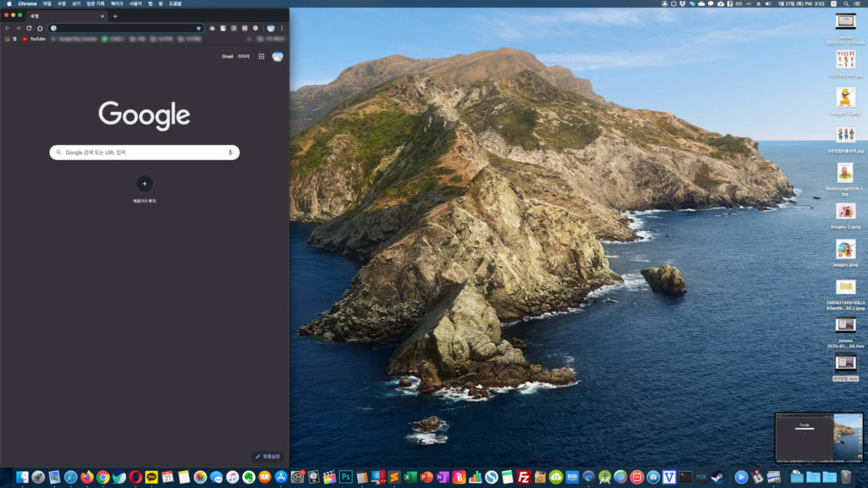Open Evernote from the Dock
This screenshot has height=488, width=868.
[248, 477]
